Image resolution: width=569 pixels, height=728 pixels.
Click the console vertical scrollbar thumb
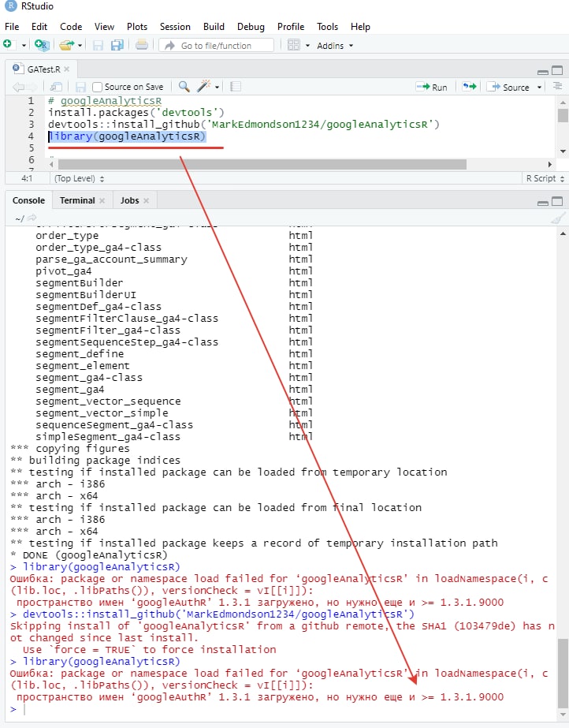(563, 673)
